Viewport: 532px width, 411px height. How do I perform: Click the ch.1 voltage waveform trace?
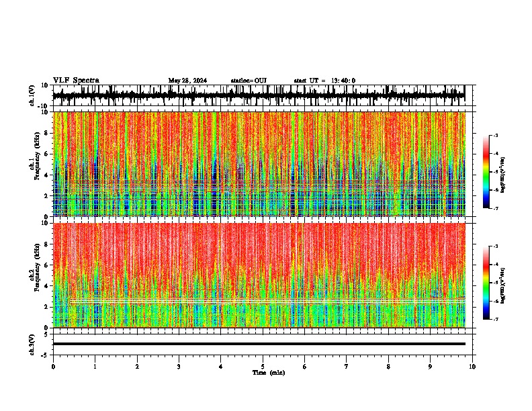[259, 95]
